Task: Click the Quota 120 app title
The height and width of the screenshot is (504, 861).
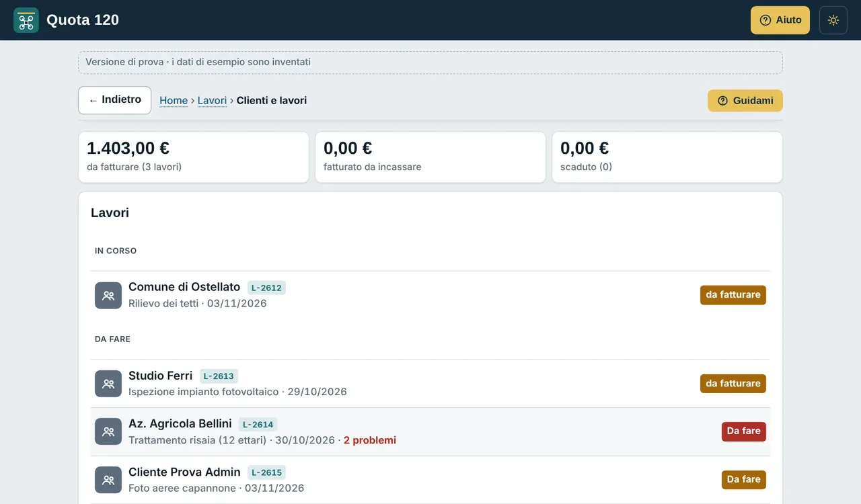Action: (x=83, y=20)
